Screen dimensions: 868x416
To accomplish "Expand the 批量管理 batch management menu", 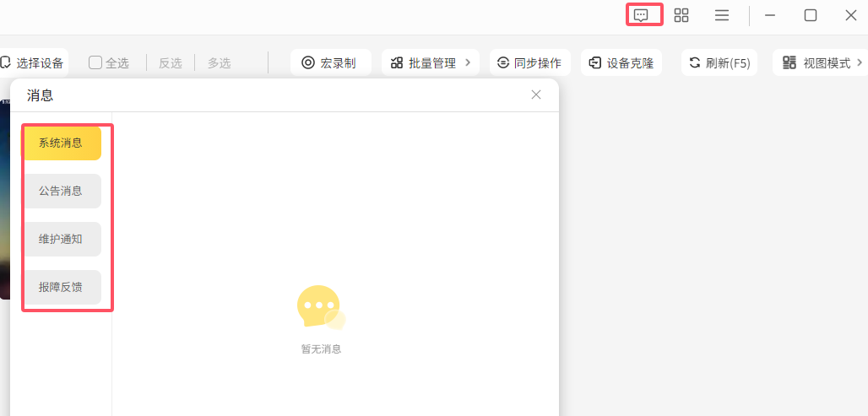I will (x=431, y=62).
